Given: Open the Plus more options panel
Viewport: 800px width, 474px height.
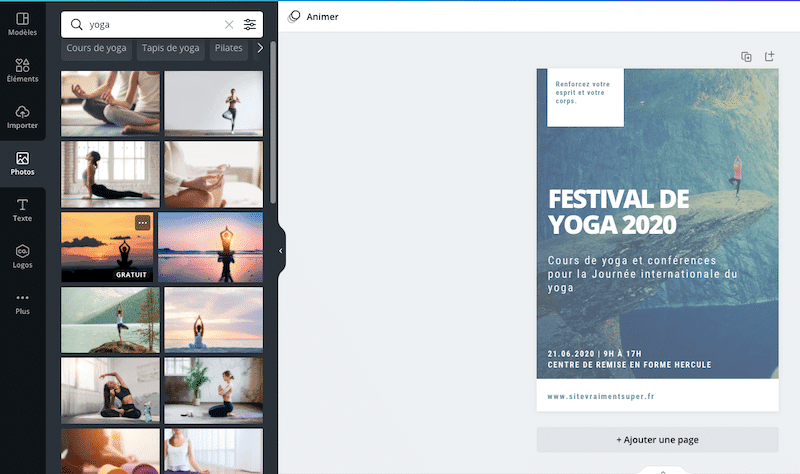Looking at the screenshot, I should pyautogui.click(x=22, y=304).
